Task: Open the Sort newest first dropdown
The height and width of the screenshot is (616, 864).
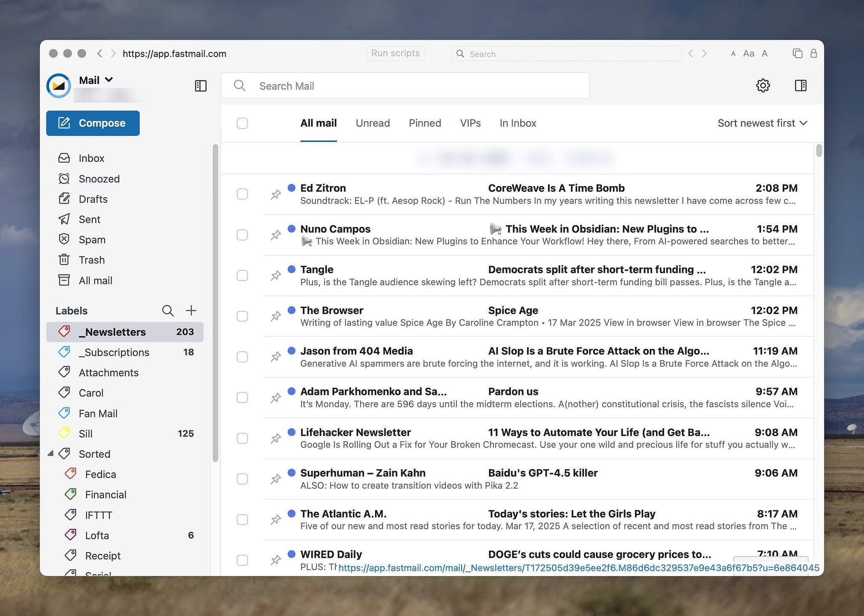Action: point(762,123)
